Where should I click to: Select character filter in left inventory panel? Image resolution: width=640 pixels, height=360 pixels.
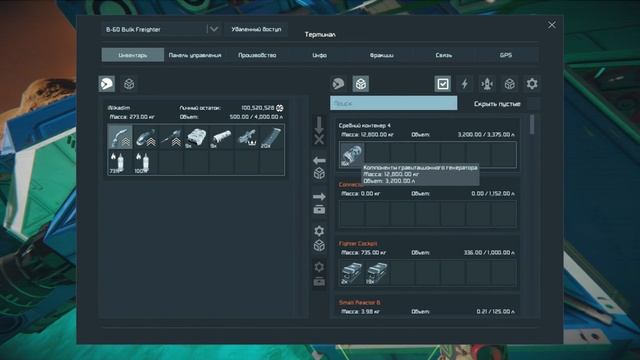tap(107, 84)
